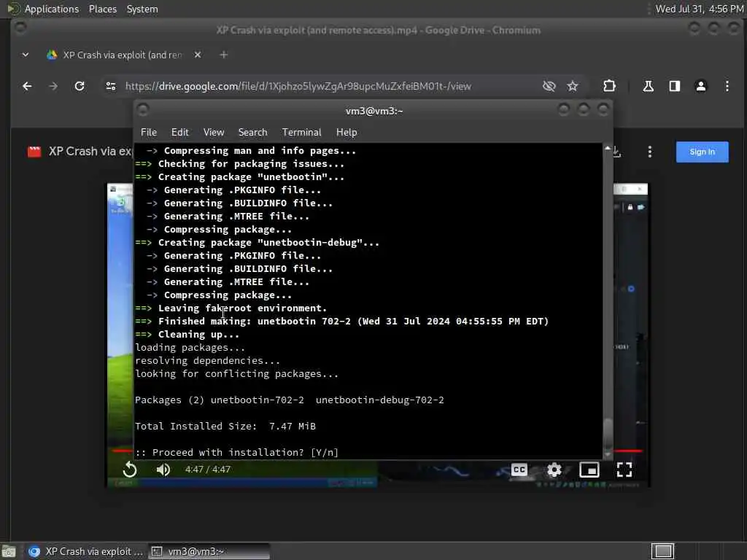
Task: Click the terminal window menu button
Action: (x=142, y=110)
